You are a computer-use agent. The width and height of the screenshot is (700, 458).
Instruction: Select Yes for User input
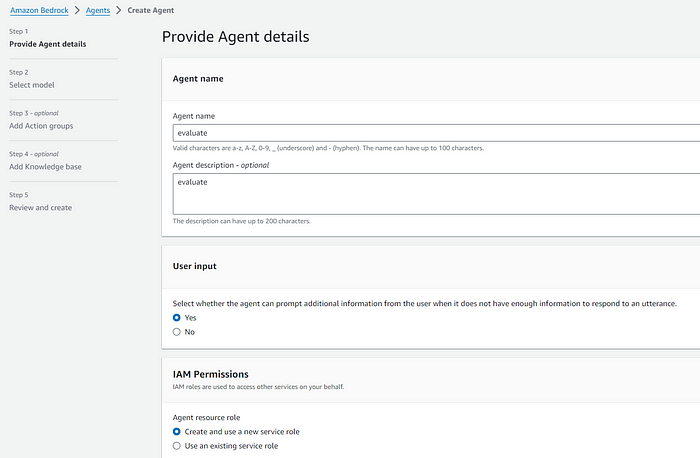click(x=177, y=318)
